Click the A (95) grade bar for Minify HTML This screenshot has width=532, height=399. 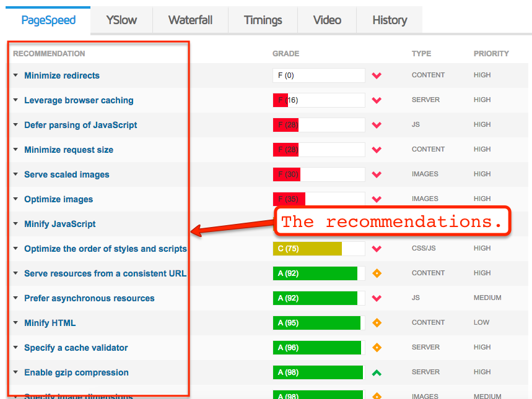click(319, 323)
